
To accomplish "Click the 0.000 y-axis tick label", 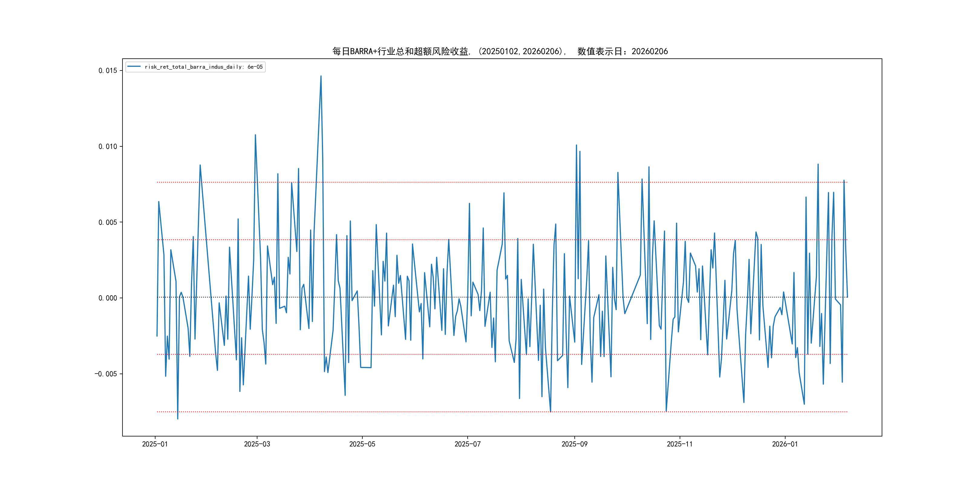I will pos(108,298).
